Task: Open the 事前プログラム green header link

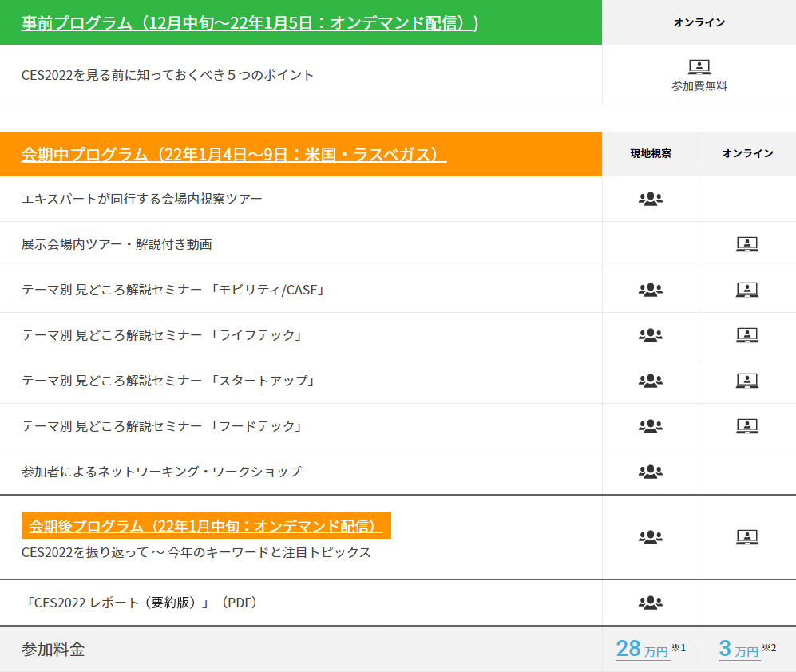Action: (x=249, y=22)
